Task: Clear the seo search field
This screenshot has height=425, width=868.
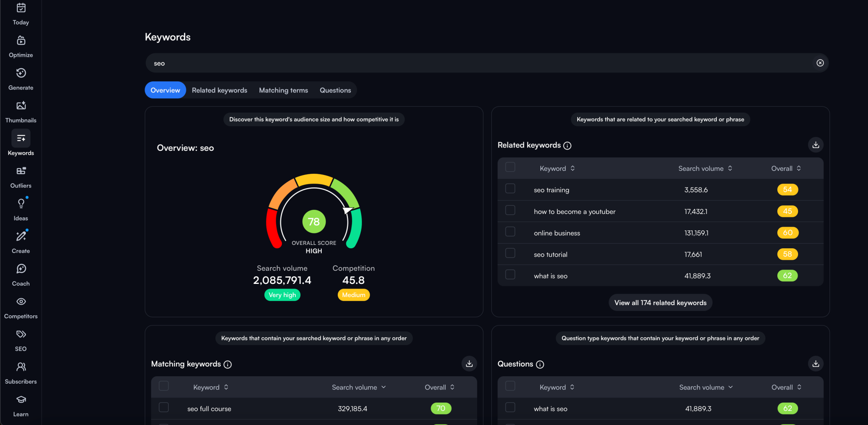Action: (820, 63)
